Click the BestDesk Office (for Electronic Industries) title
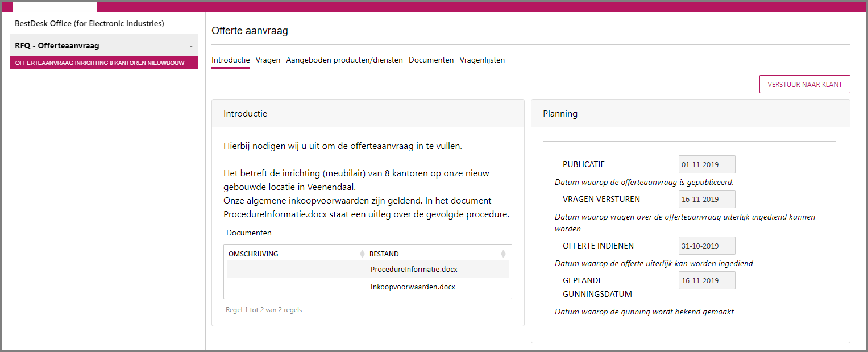The width and height of the screenshot is (868, 352). [89, 24]
